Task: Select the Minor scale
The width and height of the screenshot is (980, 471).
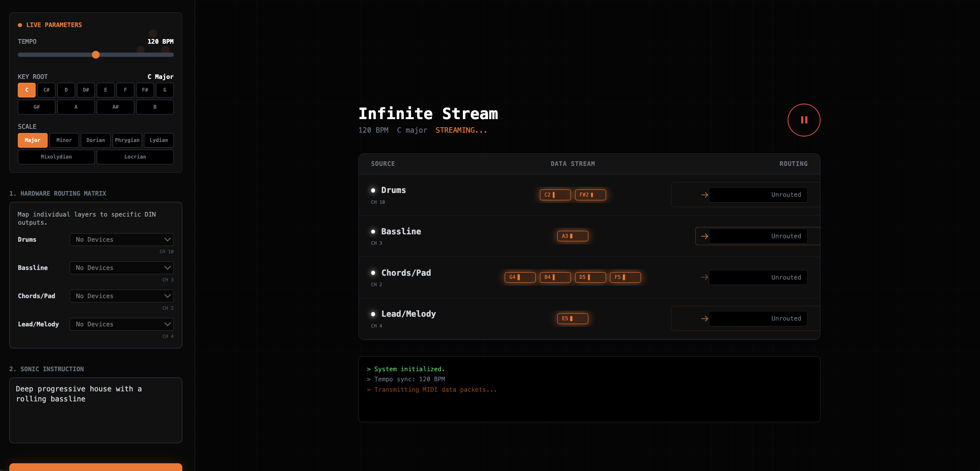Action: (x=64, y=140)
